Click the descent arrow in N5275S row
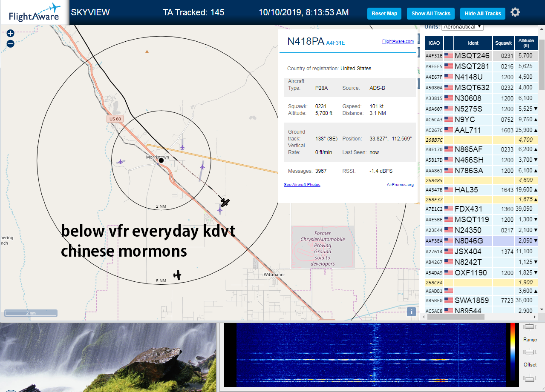Viewport: 545px width, 392px height. click(x=536, y=109)
